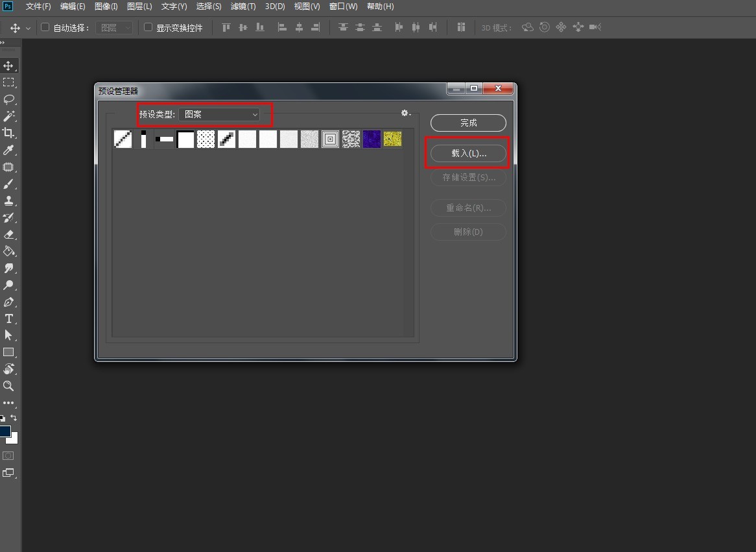Select the Zoom tool
This screenshot has width=756, height=552.
(8, 386)
